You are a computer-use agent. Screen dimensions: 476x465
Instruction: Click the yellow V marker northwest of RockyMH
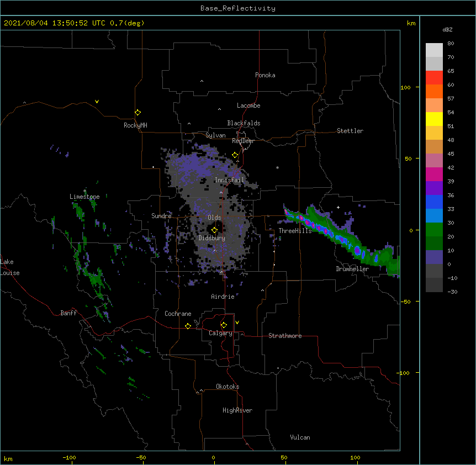coord(97,102)
